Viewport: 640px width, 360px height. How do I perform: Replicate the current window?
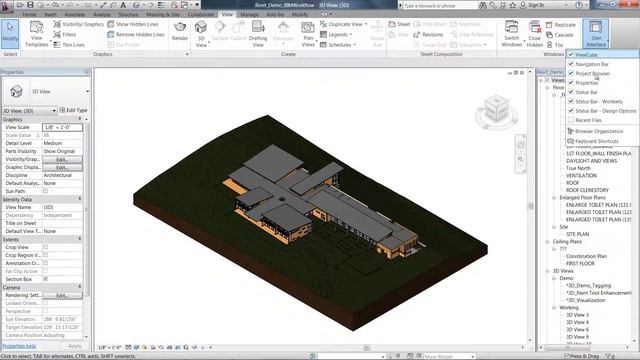tap(561, 25)
